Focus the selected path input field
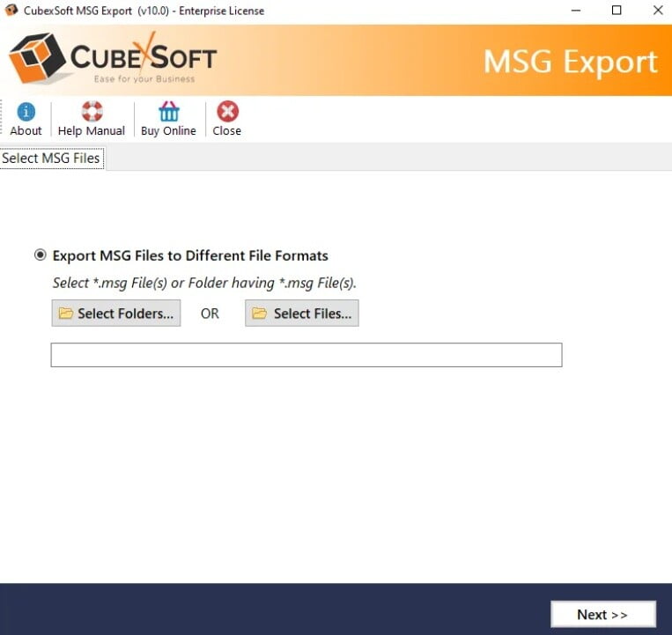672x635 pixels. pyautogui.click(x=306, y=355)
